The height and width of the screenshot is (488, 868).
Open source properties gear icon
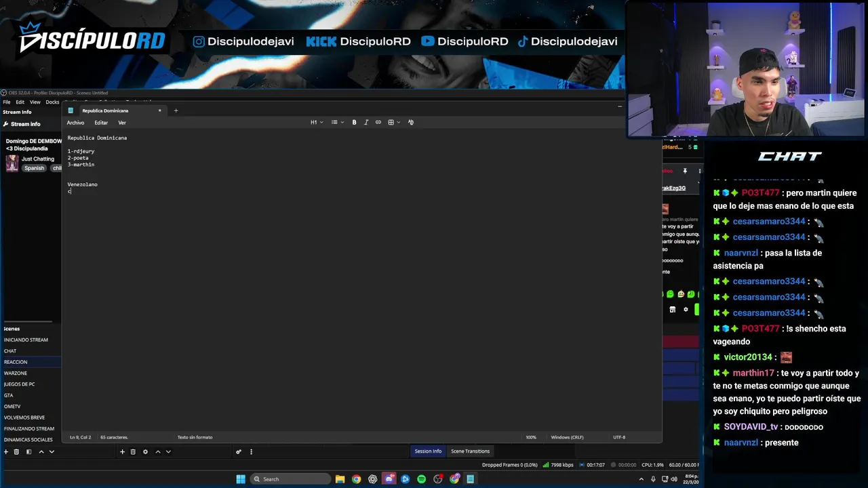145,451
